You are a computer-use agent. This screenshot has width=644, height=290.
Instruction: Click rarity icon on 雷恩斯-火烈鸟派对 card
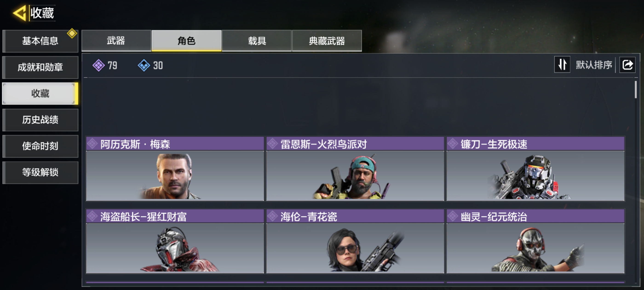point(273,144)
